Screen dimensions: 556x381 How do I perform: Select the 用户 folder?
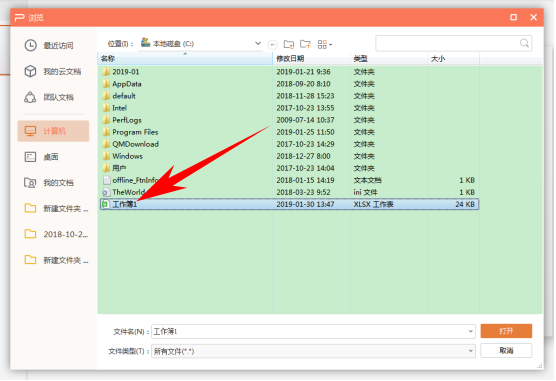114,168
